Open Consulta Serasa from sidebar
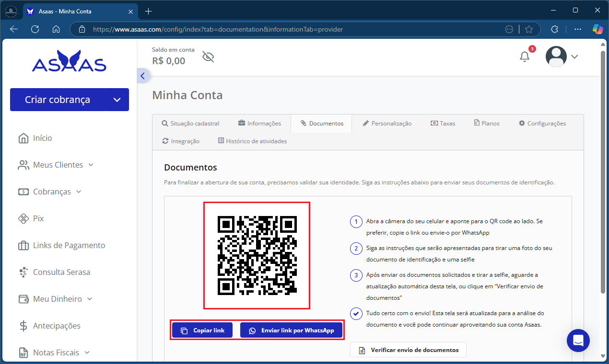Screen dimensions: 609x364 61,272
